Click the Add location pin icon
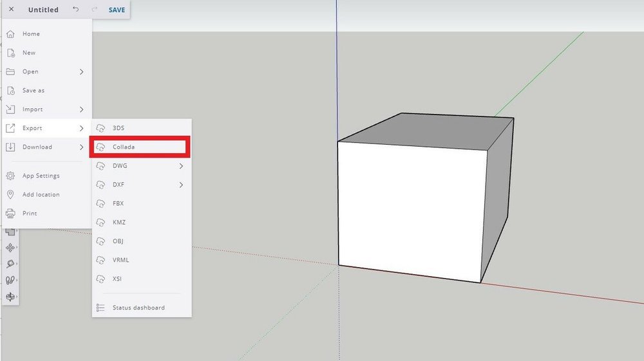This screenshot has width=644, height=361. point(10,194)
